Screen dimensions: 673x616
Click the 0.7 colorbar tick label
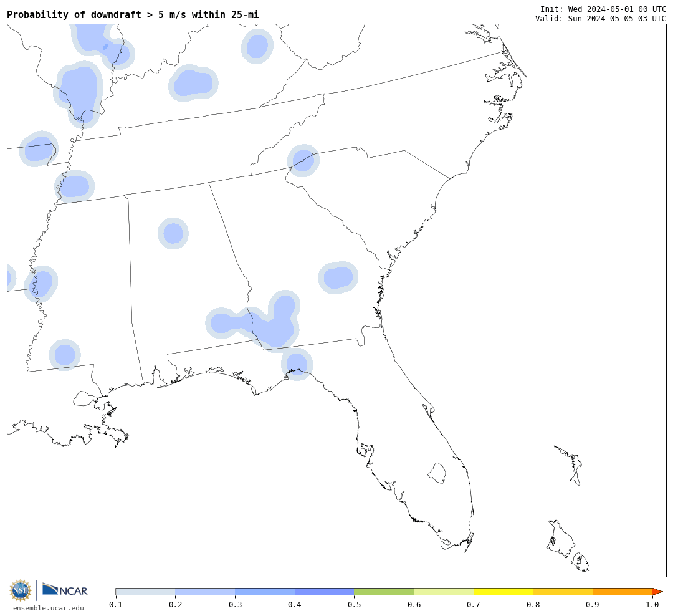pyautogui.click(x=474, y=604)
